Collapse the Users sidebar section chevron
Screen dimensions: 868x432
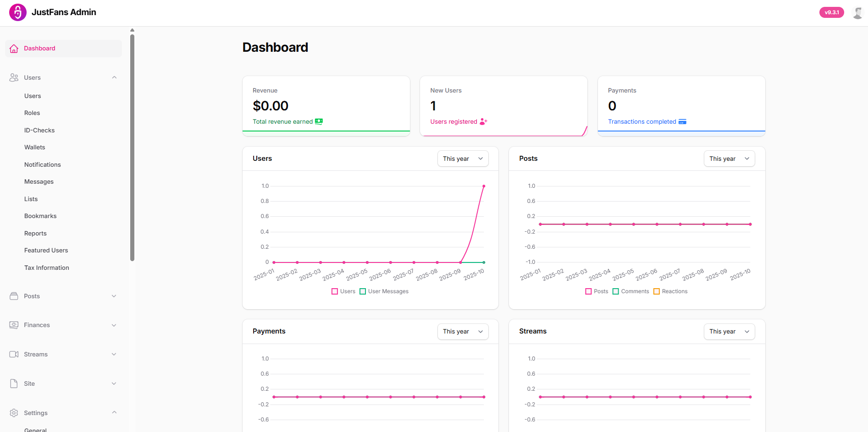(x=114, y=77)
